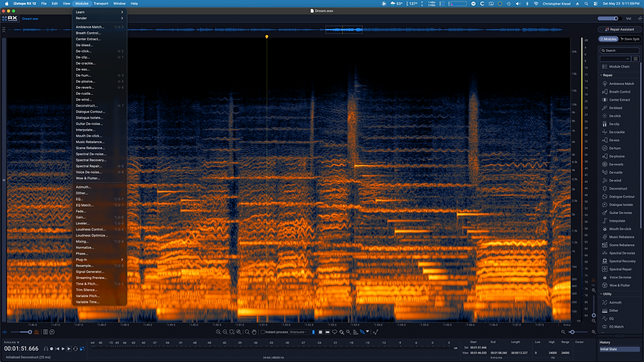Toggle the module list view icon beside dropdown
The height and width of the screenshot is (362, 644).
(x=635, y=58)
